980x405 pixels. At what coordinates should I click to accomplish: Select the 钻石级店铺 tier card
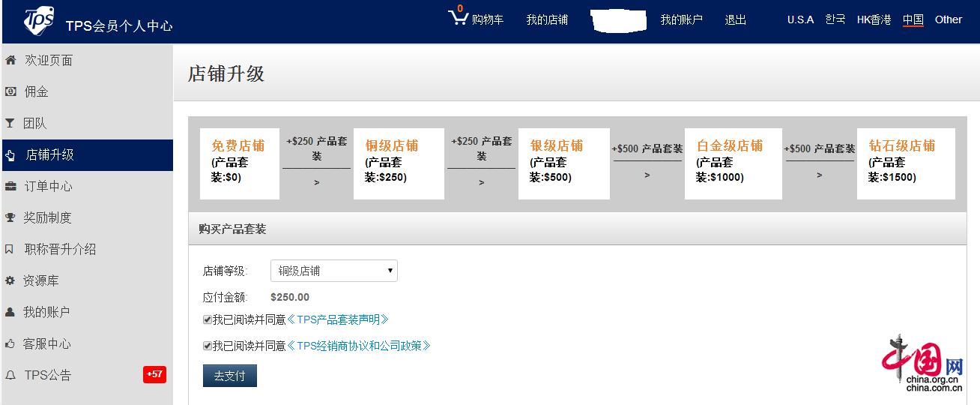[x=905, y=163]
